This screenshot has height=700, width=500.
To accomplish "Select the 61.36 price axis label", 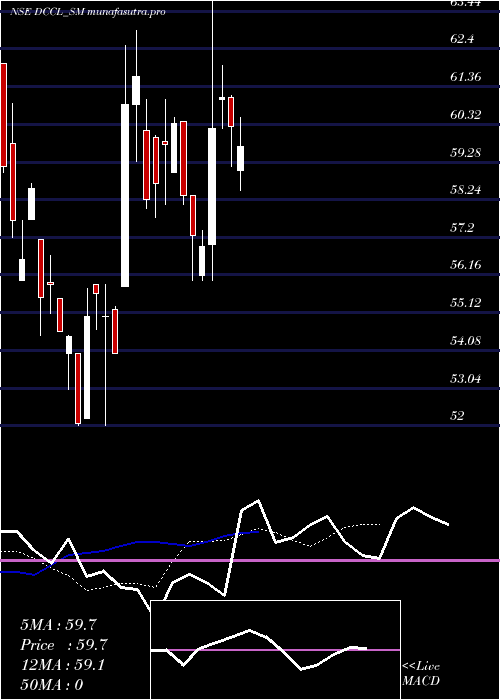I will point(466,77).
